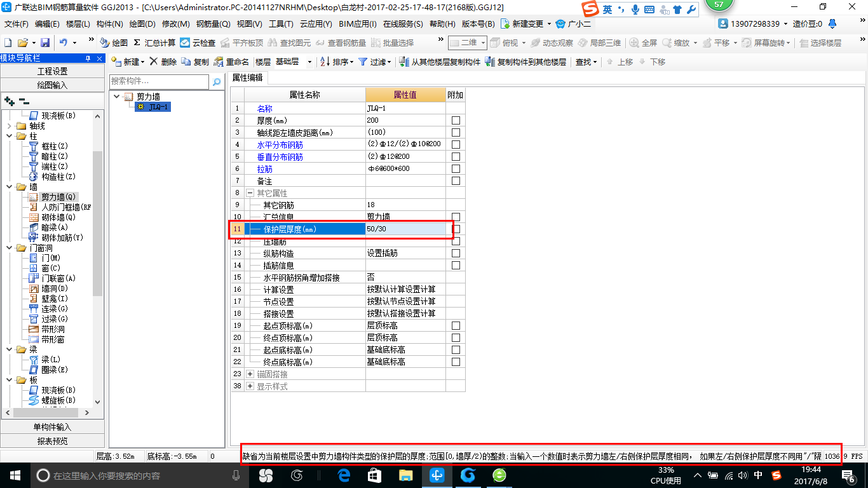Screen dimensions: 868x488
Task: Click the navigation tree vertical scrollbar
Action: click(x=97, y=224)
